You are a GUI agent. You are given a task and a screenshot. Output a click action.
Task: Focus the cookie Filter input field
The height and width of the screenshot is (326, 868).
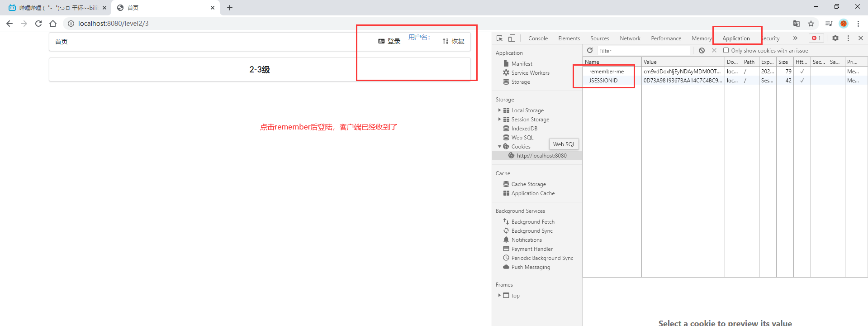[x=644, y=51]
